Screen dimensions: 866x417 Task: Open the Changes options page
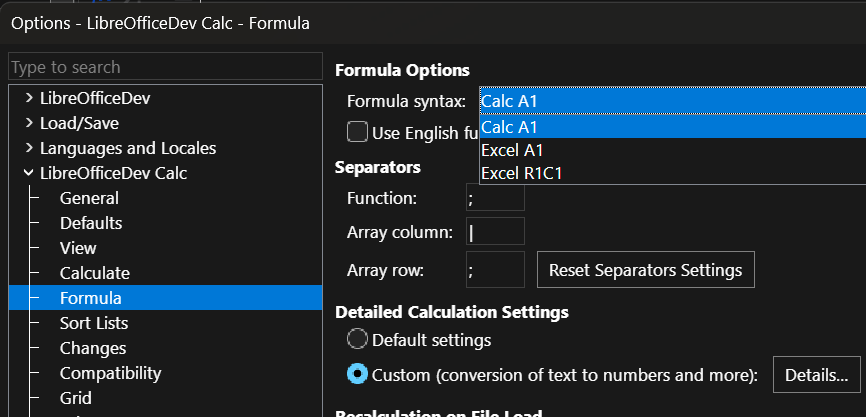93,348
